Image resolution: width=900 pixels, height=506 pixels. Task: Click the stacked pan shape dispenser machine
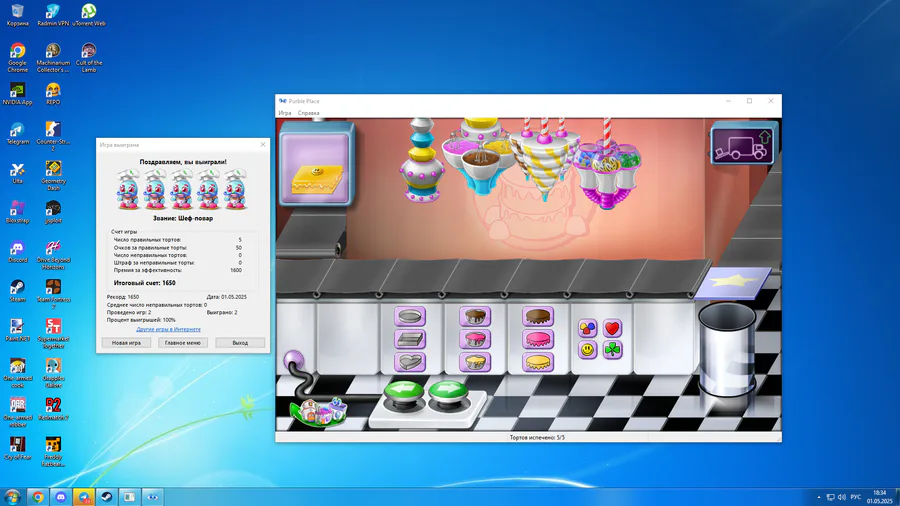click(x=422, y=161)
